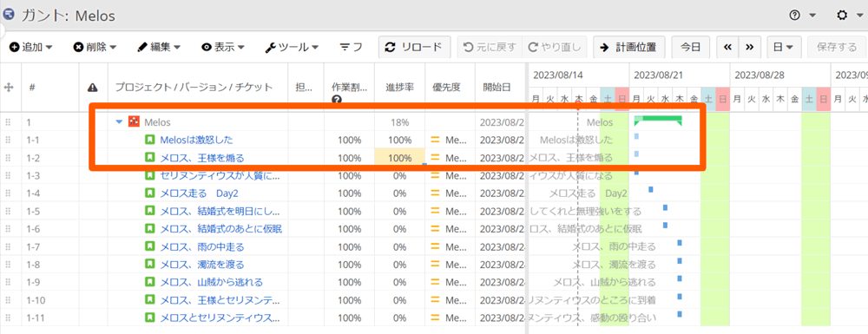Jump to next period with double-right arrow

(x=749, y=47)
